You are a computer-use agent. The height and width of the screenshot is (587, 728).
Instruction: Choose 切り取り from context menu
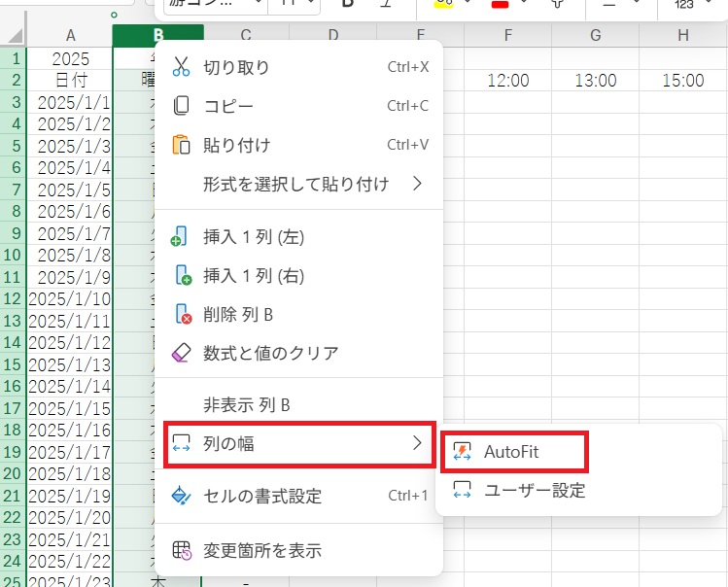[x=298, y=67]
